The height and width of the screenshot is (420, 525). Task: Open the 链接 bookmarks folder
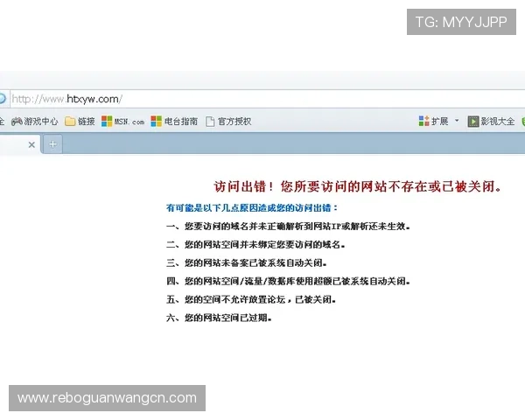pos(80,122)
